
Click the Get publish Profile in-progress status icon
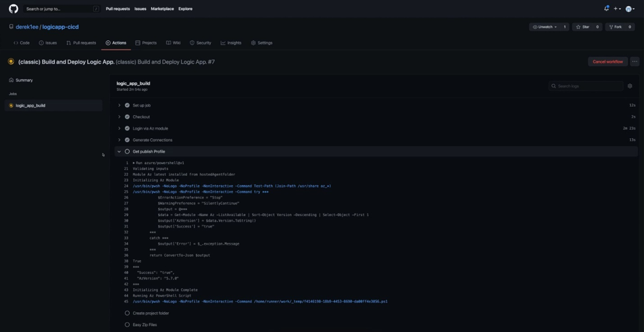pyautogui.click(x=128, y=151)
